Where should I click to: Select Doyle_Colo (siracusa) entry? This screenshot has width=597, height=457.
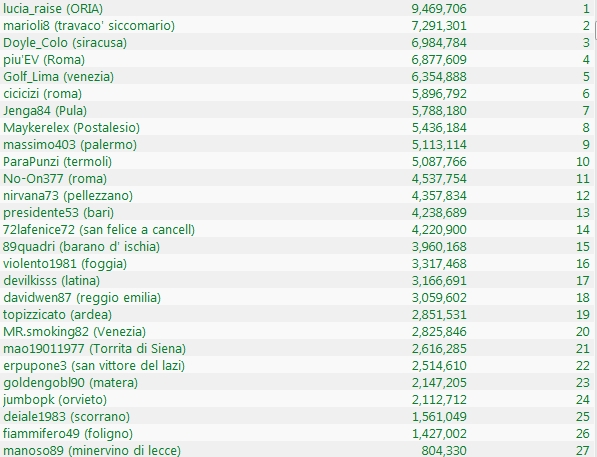(x=297, y=42)
